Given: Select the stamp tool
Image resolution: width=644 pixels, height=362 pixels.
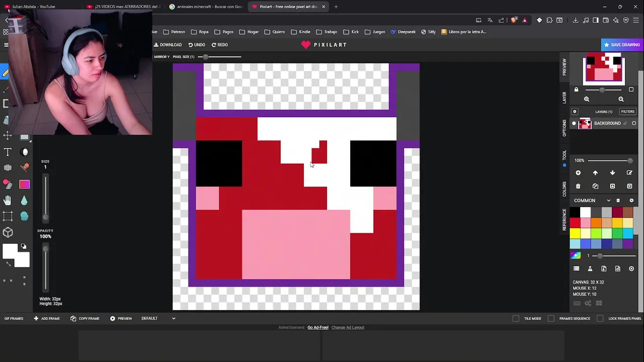Looking at the screenshot, I should click(25, 167).
